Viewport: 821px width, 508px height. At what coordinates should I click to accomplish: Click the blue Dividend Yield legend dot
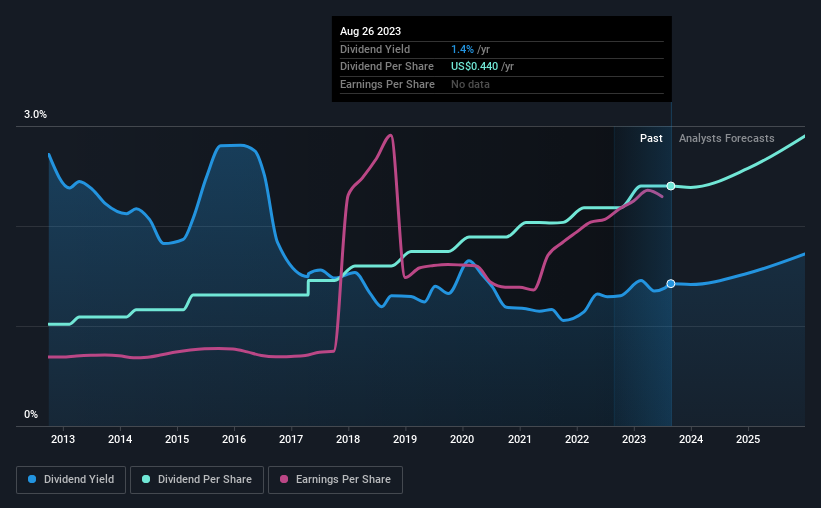click(32, 479)
